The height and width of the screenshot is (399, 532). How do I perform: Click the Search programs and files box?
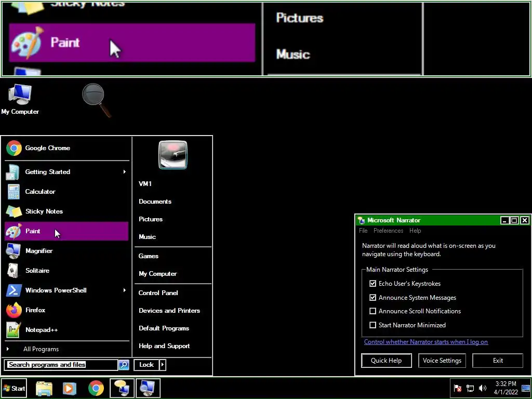click(61, 365)
